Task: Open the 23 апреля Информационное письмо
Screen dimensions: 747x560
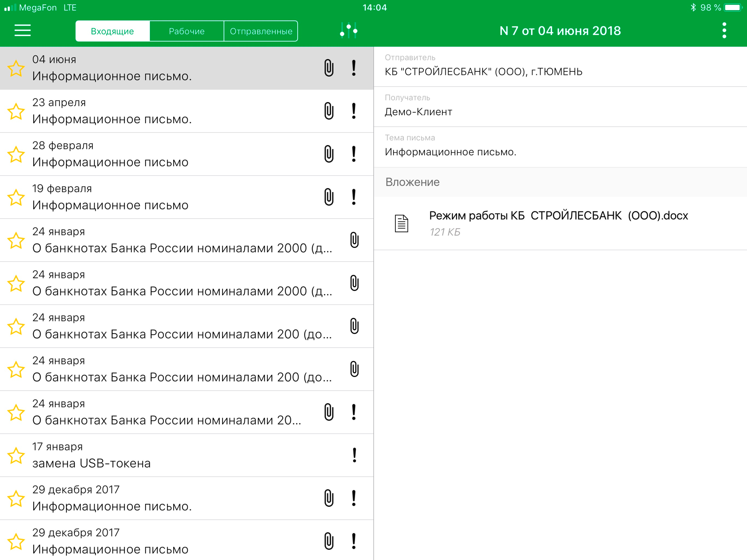Action: (187, 111)
